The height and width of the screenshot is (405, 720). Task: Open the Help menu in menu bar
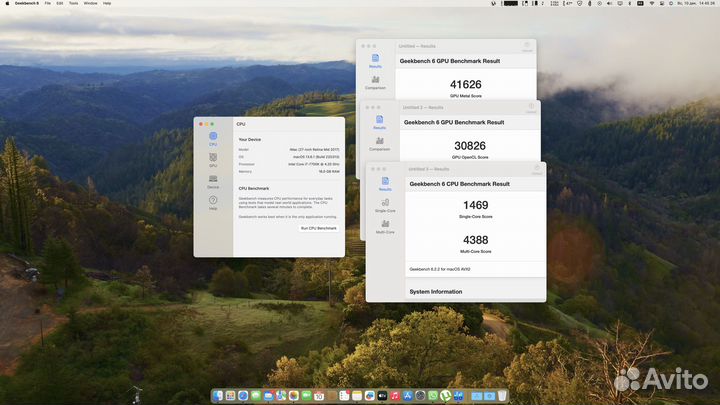(x=107, y=3)
